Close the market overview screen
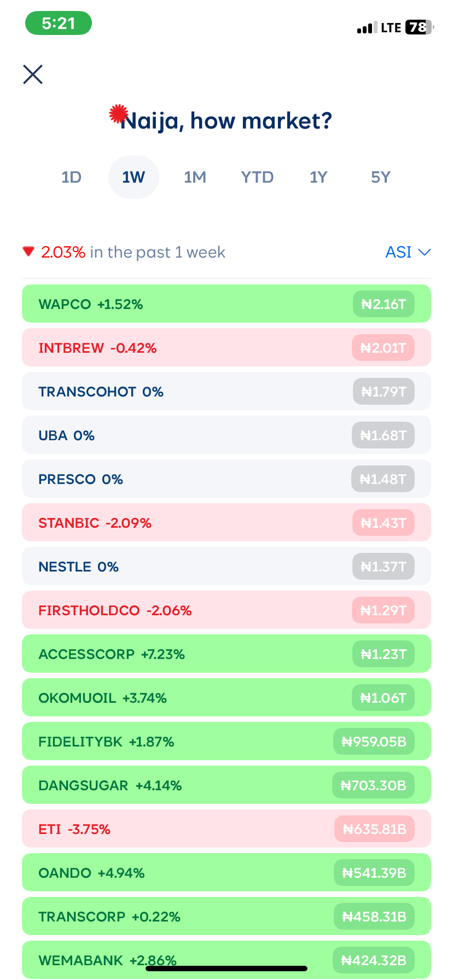 click(x=33, y=74)
